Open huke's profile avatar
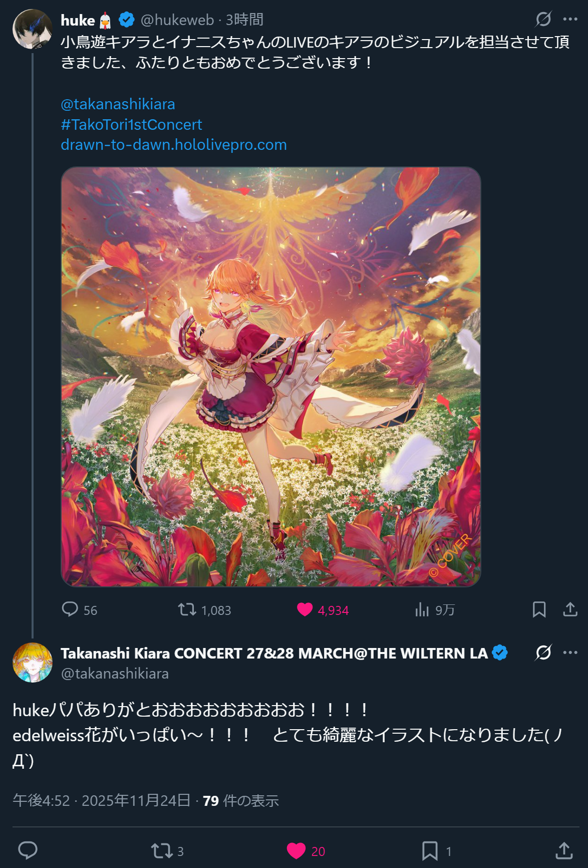 point(33,29)
